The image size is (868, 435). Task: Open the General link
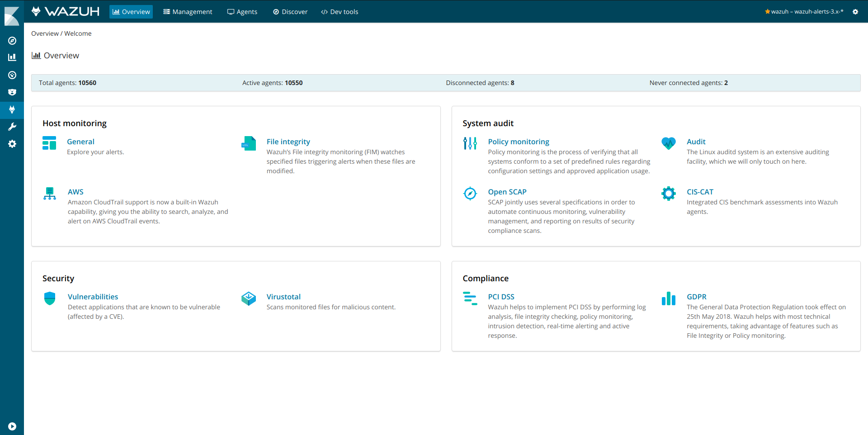pos(80,142)
